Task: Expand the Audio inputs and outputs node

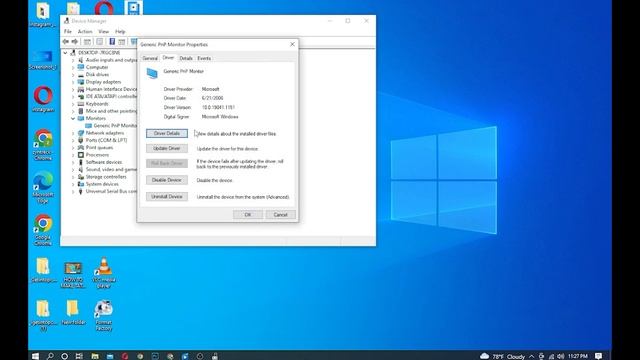Action: [73, 60]
